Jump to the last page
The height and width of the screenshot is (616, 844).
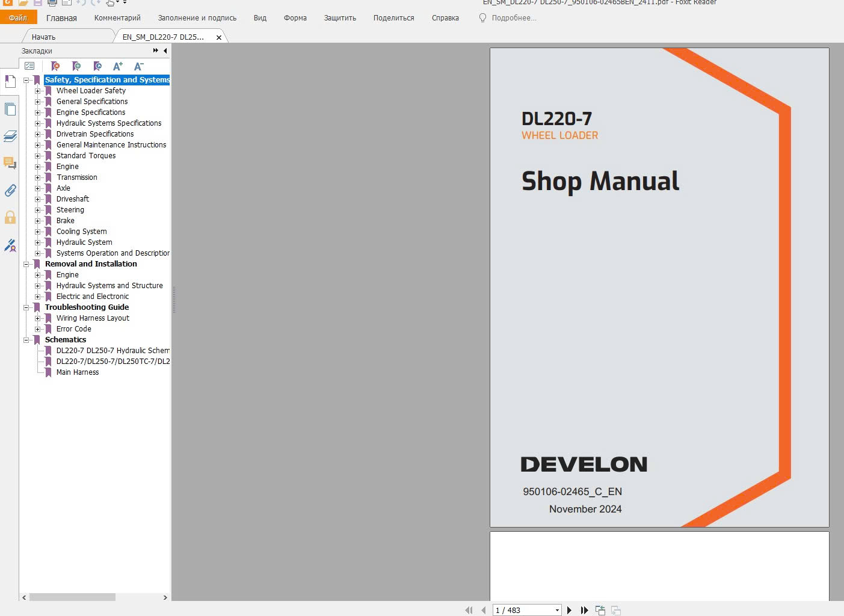click(584, 610)
